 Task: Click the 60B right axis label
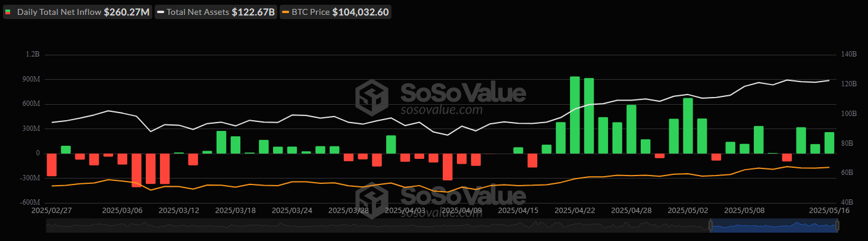pyautogui.click(x=848, y=173)
